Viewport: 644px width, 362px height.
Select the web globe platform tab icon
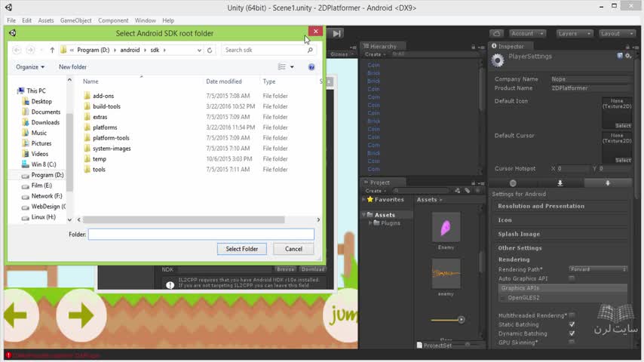[513, 183]
